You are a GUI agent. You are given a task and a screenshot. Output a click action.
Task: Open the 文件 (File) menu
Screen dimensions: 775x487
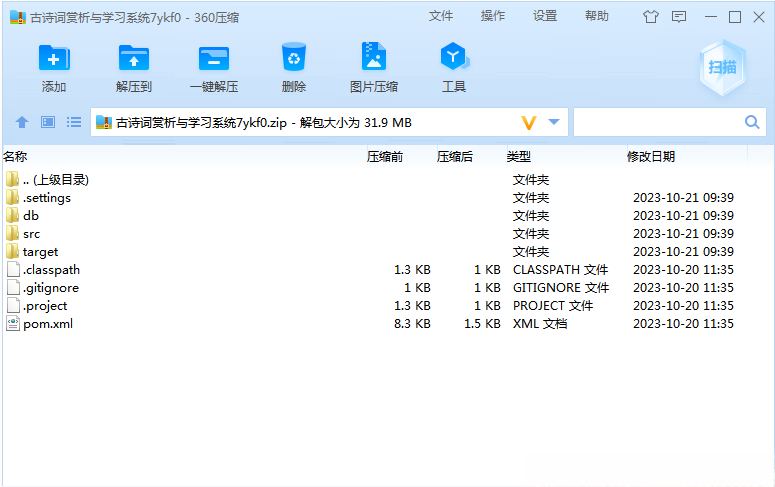click(440, 16)
